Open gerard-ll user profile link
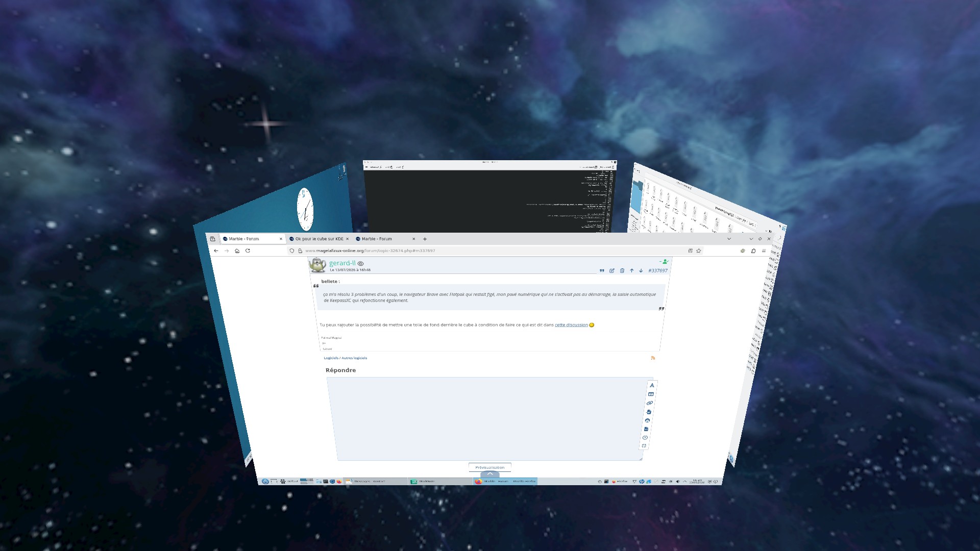The image size is (980, 551). point(342,263)
